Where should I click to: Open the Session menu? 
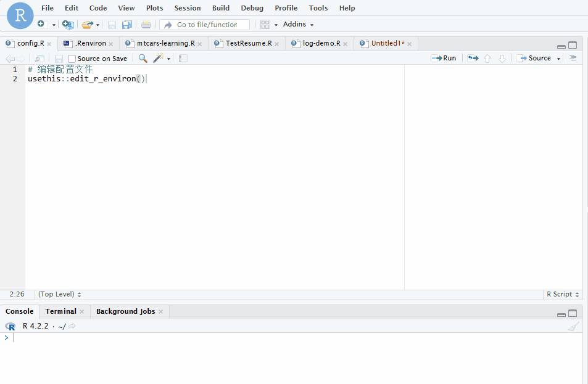(x=188, y=8)
